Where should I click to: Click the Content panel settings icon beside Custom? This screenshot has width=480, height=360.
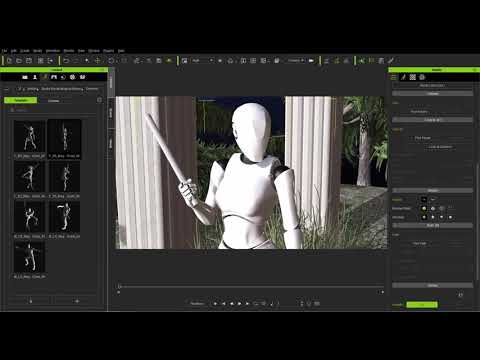tap(99, 100)
